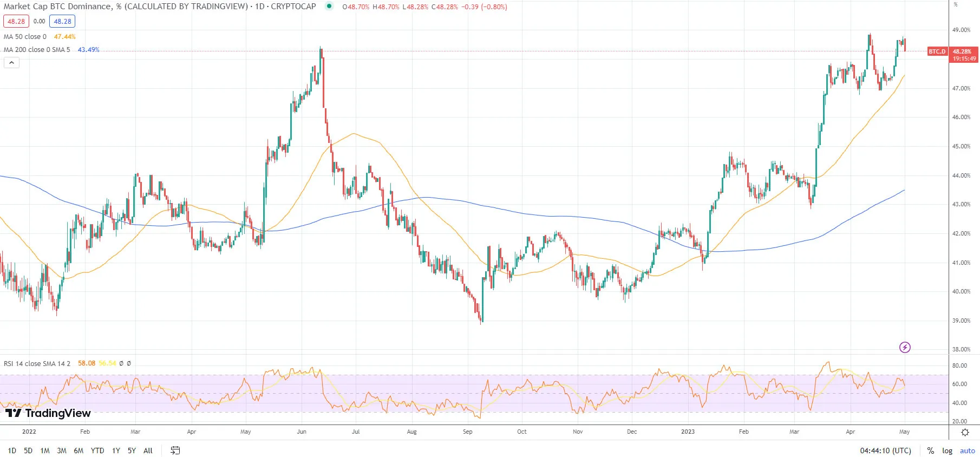This screenshot has height=457, width=980.
Task: Click the -0.39 (-0.80%) change value
Action: 484,7
